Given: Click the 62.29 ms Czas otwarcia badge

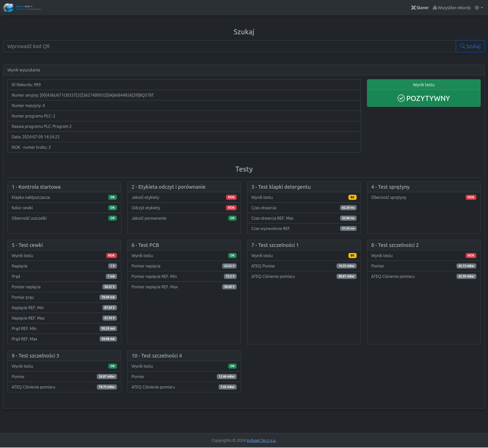Looking at the screenshot, I should [348, 208].
